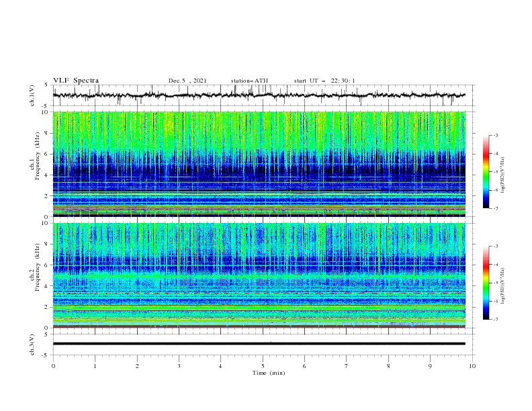Click the ch.1 spectrogram "4" kHz tick label
Screen dimensions: 532x411
[47, 175]
